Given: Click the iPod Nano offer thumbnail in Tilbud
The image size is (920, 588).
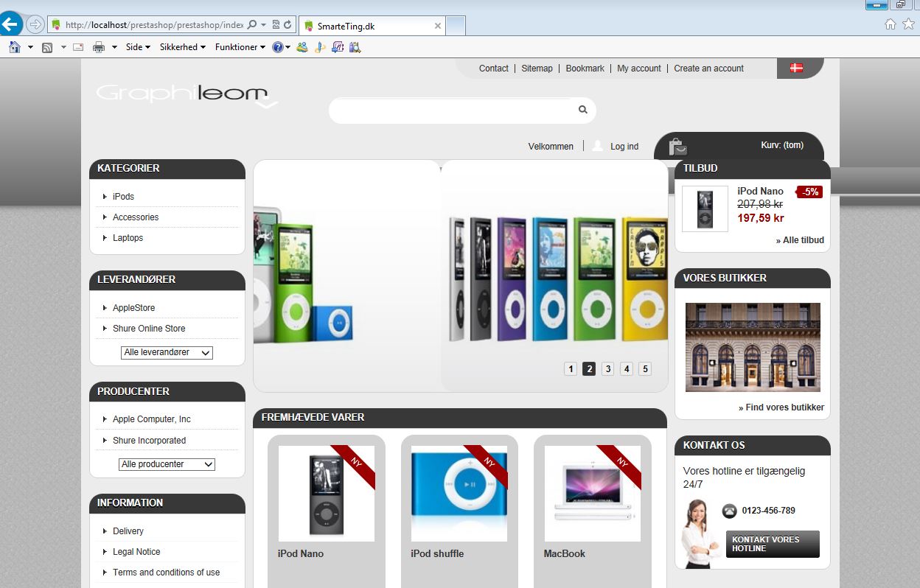Looking at the screenshot, I should coord(705,209).
